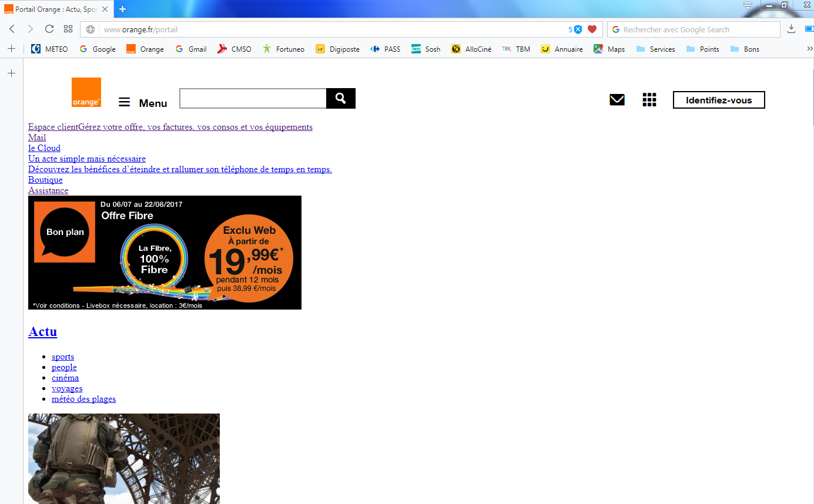Submit the Orange search with the magnifier button
Viewport: 814px width, 504px height.
(x=341, y=98)
